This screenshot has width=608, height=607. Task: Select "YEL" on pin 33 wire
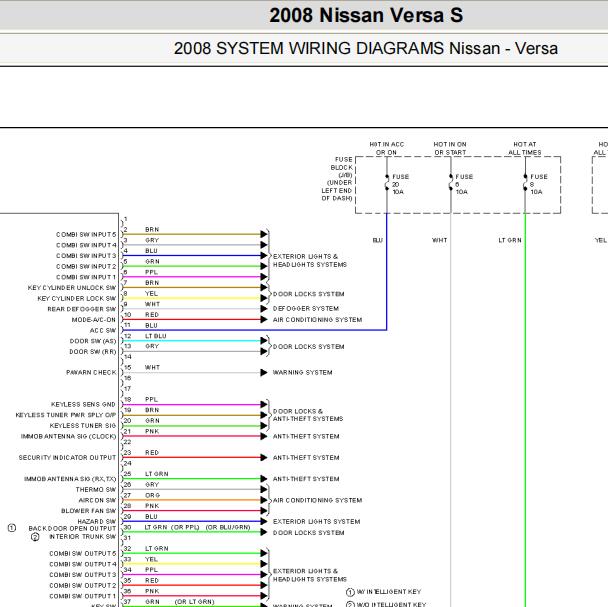[151, 559]
